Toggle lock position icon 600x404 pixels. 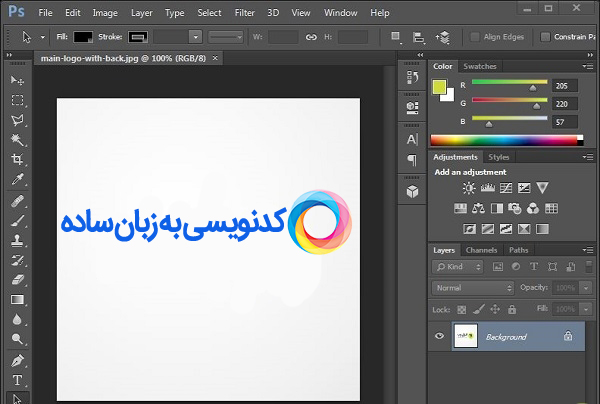click(x=495, y=309)
